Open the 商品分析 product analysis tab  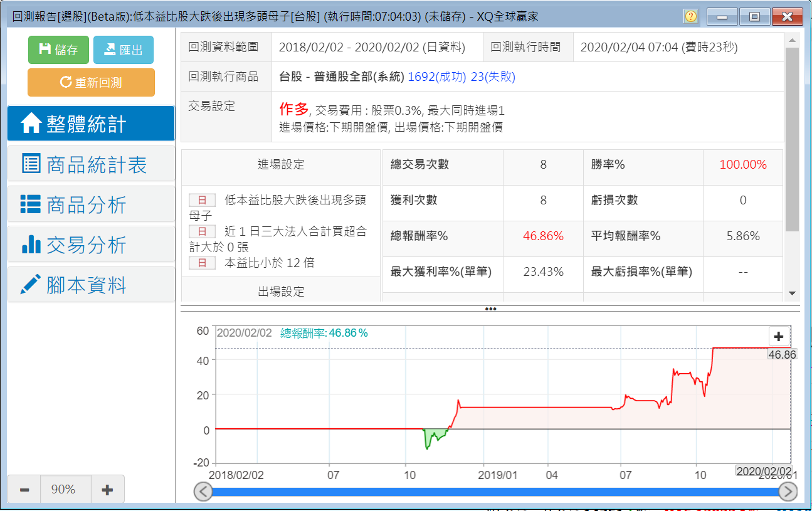coord(91,204)
